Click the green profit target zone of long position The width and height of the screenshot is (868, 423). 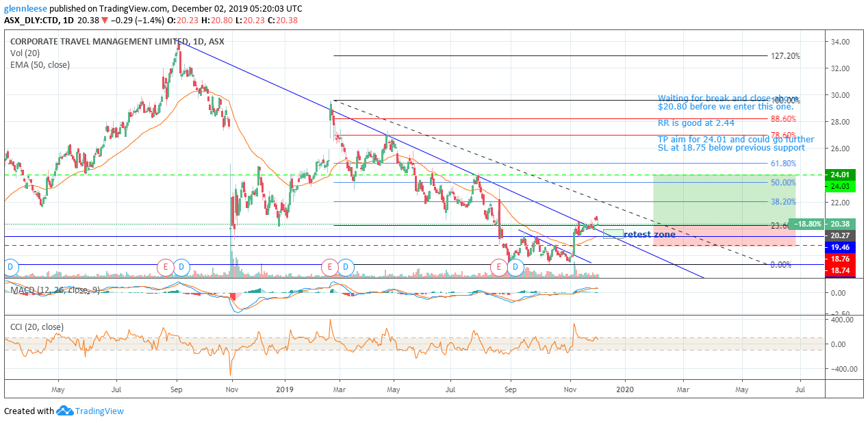tap(724, 199)
